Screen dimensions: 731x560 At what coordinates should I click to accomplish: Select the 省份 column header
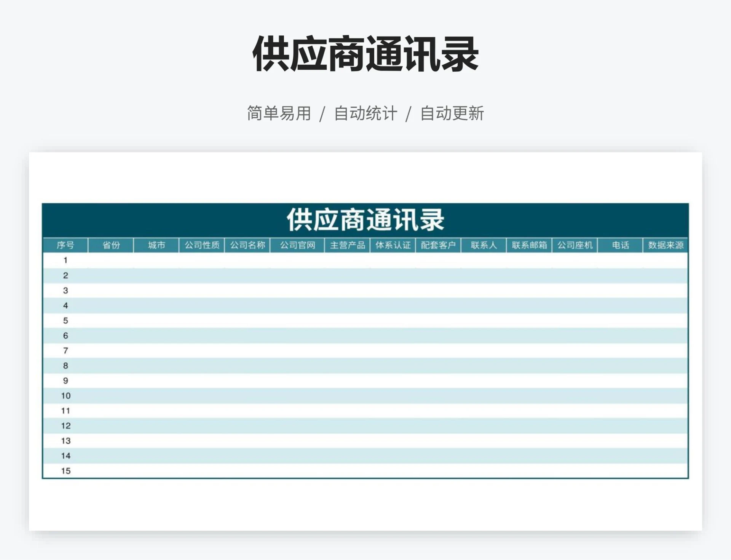point(110,245)
